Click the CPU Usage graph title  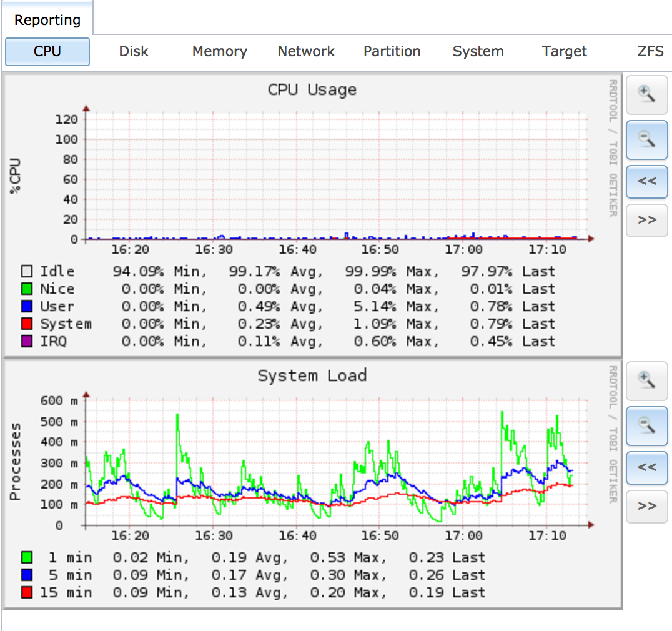click(312, 89)
